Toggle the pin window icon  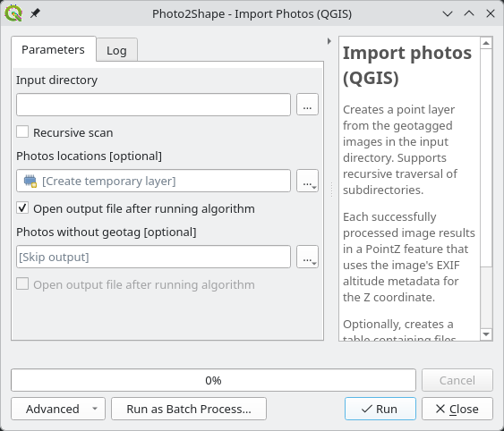(x=35, y=13)
